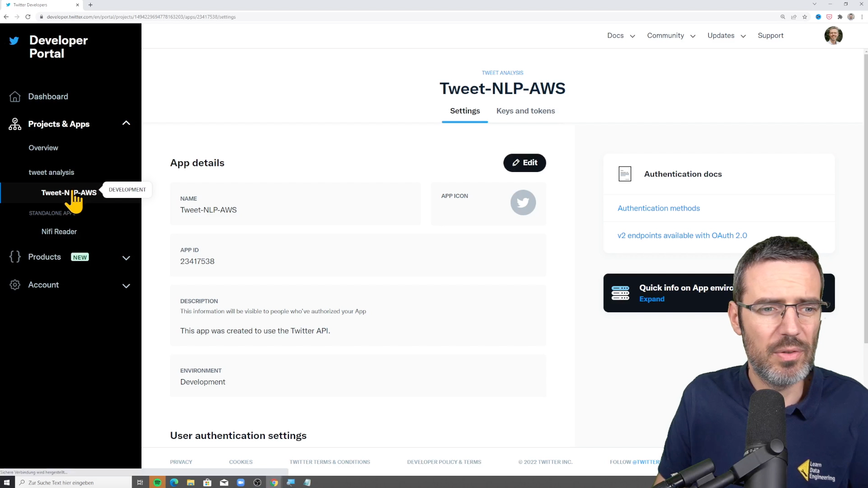Click the Products curly braces icon
This screenshot has width=868, height=488.
coord(15,257)
